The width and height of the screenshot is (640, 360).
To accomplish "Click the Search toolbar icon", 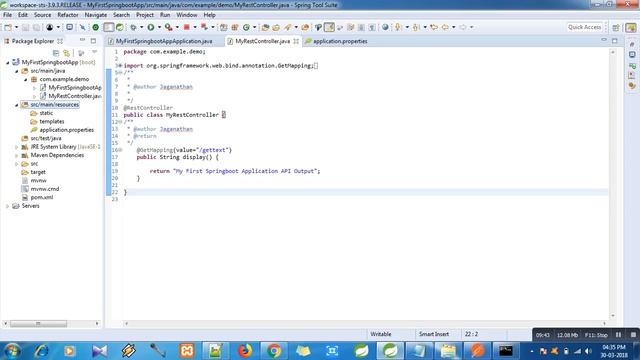I will [288, 27].
